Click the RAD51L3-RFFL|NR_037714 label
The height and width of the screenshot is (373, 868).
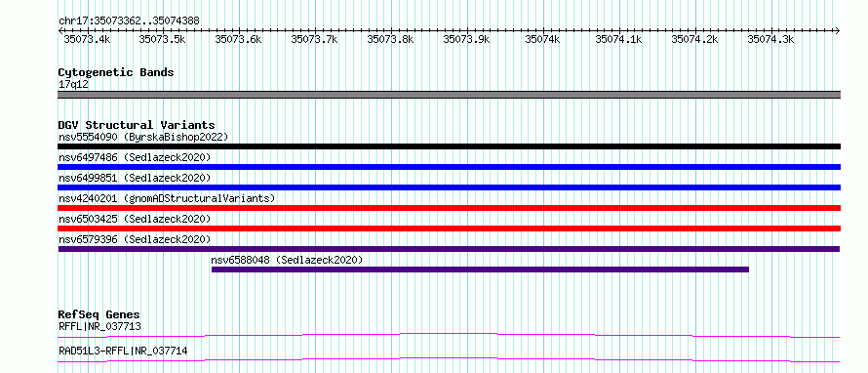(x=123, y=351)
